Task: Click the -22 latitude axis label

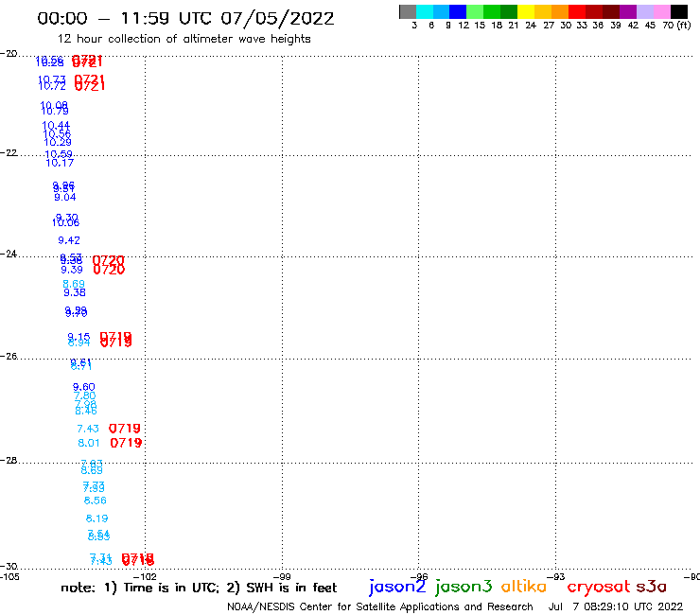Action: click(9, 153)
